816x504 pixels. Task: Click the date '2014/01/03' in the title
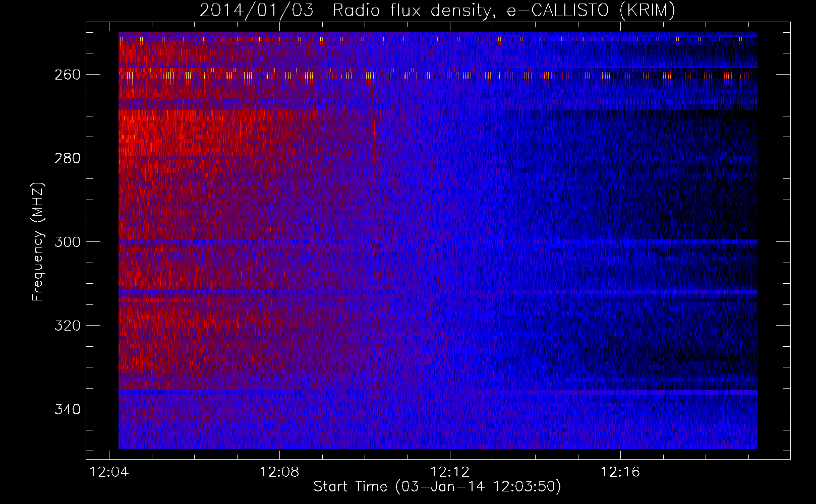pos(257,11)
